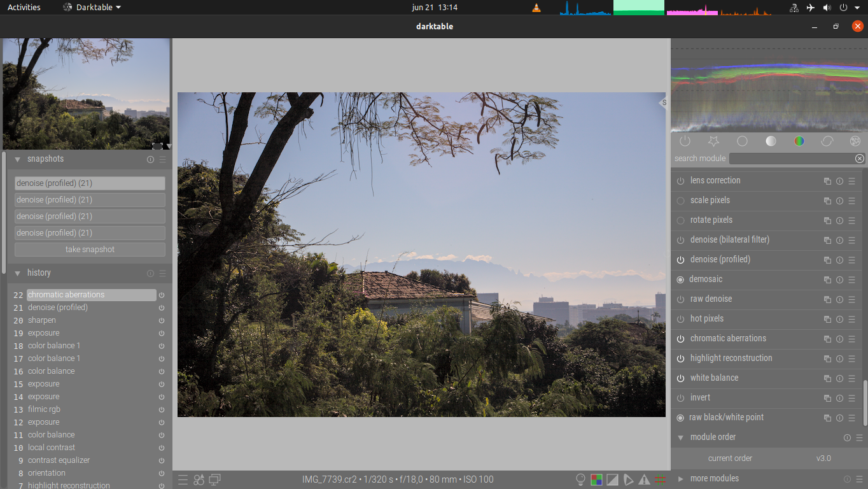Switch to favorite modules star tab
The height and width of the screenshot is (489, 868).
[713, 141]
